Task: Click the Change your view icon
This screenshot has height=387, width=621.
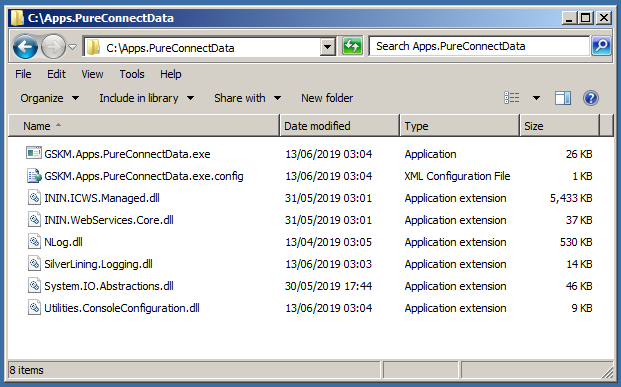Action: click(x=512, y=97)
